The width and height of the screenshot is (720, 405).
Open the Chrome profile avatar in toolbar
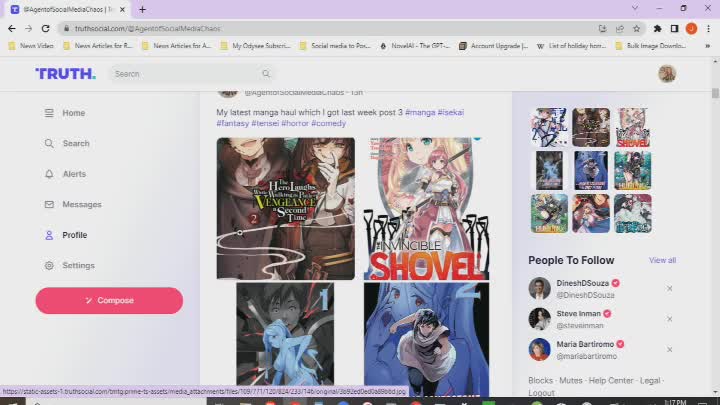click(x=691, y=28)
